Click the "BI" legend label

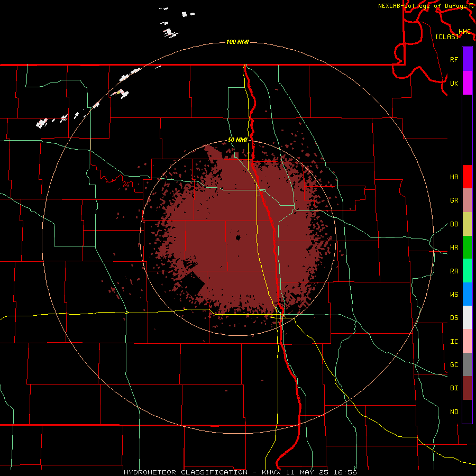click(x=454, y=388)
